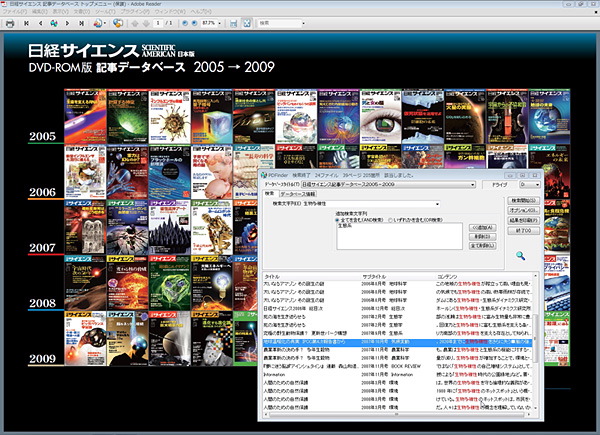The height and width of the screenshot is (435, 600).
Task: Select the highlighted 2007年10月号 result row
Action: (398, 342)
